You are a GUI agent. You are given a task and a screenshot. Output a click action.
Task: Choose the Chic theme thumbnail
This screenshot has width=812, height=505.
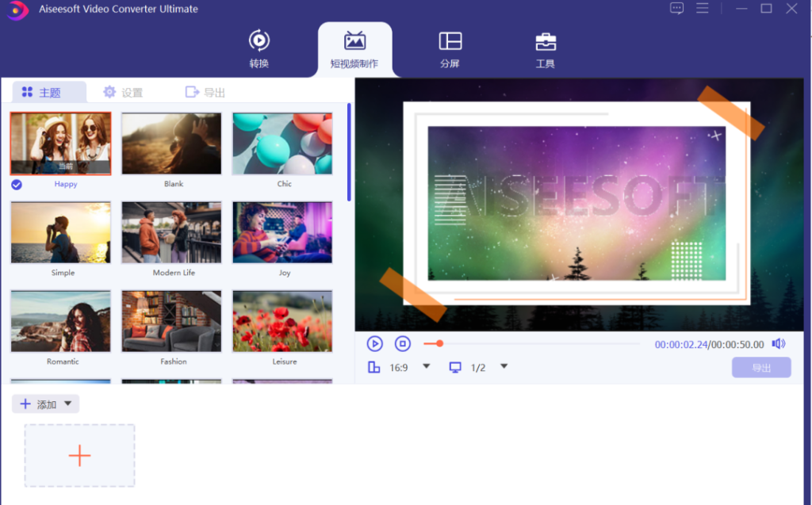click(282, 143)
